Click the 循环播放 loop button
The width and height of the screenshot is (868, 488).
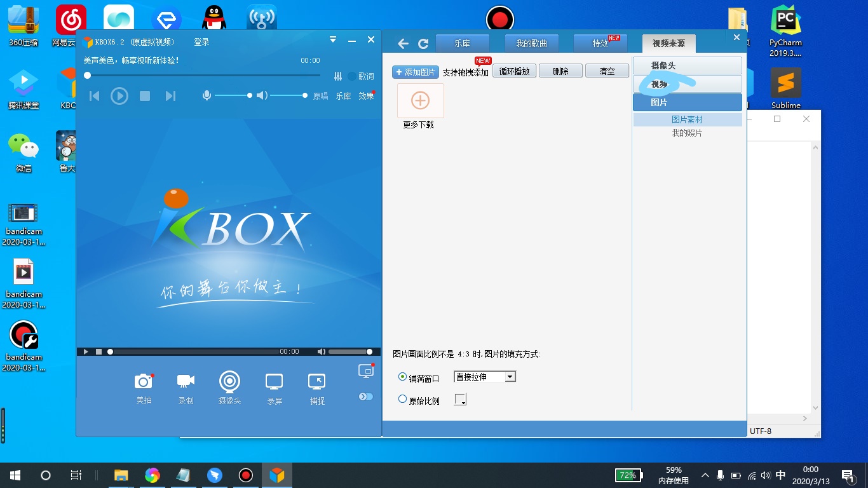(514, 71)
